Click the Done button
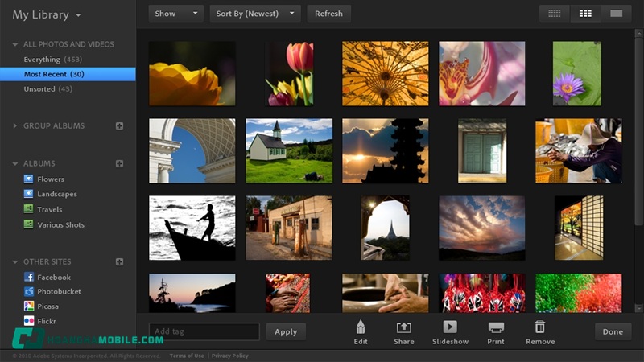 tap(613, 331)
